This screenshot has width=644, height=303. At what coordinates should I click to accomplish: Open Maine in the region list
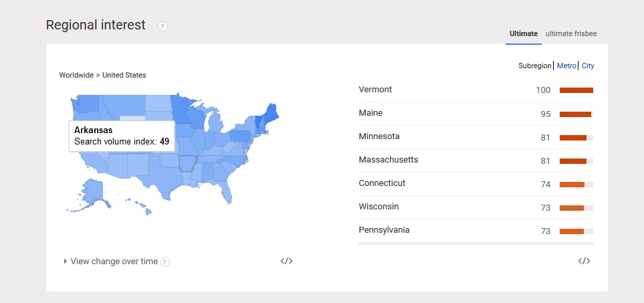pyautogui.click(x=370, y=112)
